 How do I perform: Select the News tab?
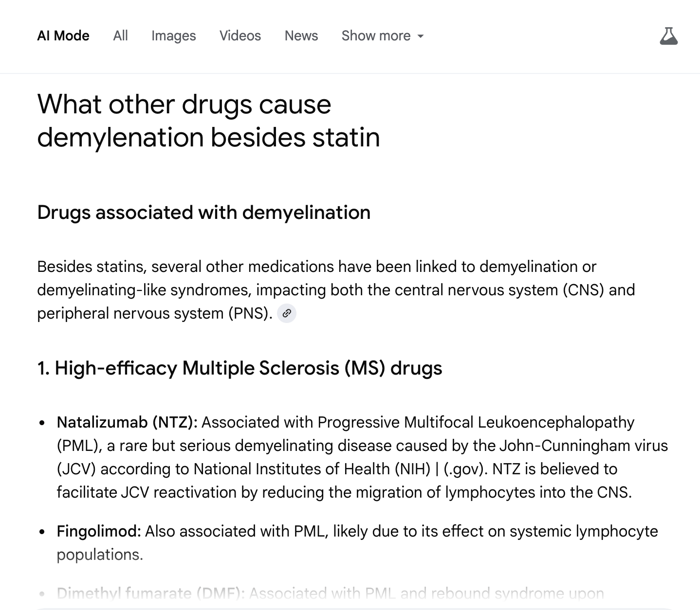pyautogui.click(x=301, y=36)
